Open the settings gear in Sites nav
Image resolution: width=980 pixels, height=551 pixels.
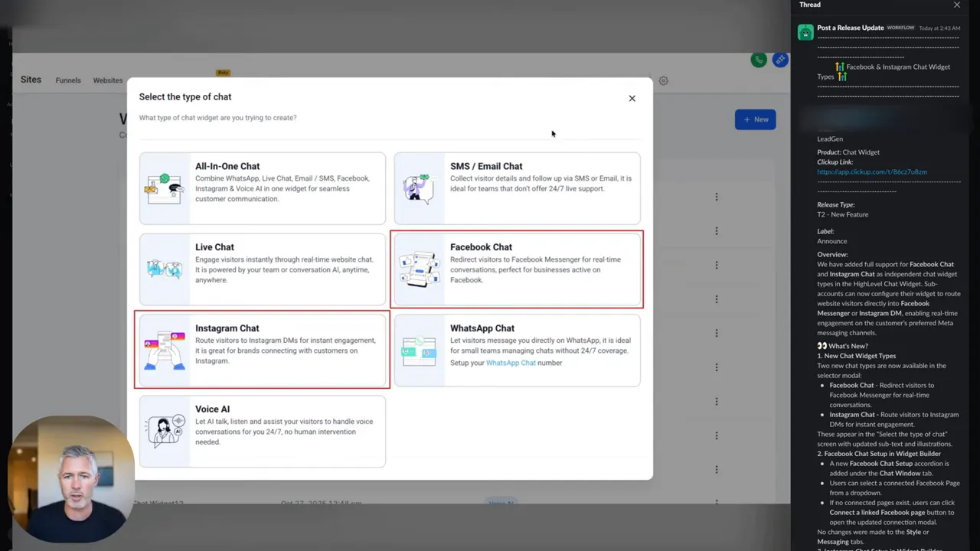663,80
